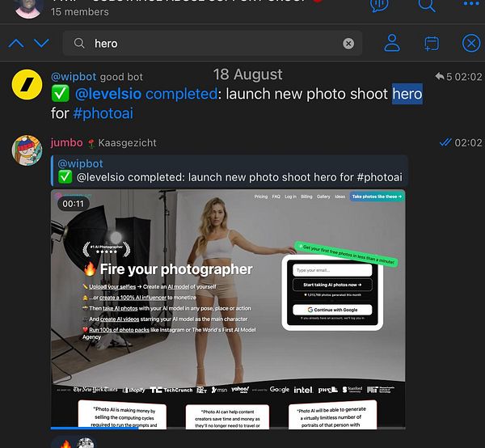Click the 'Billing' nav link in the video
This screenshot has width=485, height=448.
(x=306, y=197)
